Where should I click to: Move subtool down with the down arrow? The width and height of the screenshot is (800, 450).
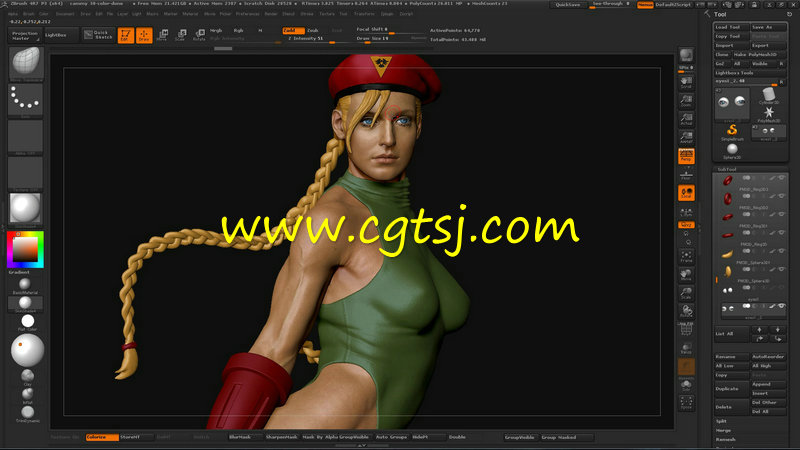(x=778, y=330)
